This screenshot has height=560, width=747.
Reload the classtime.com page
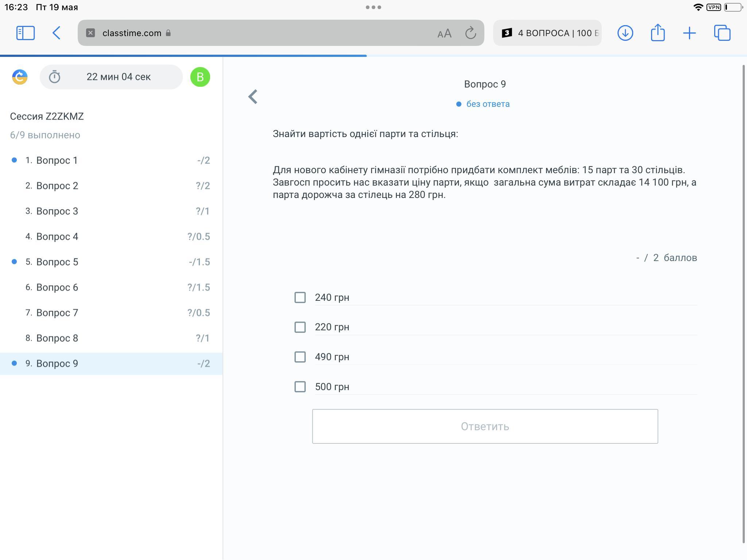click(471, 33)
